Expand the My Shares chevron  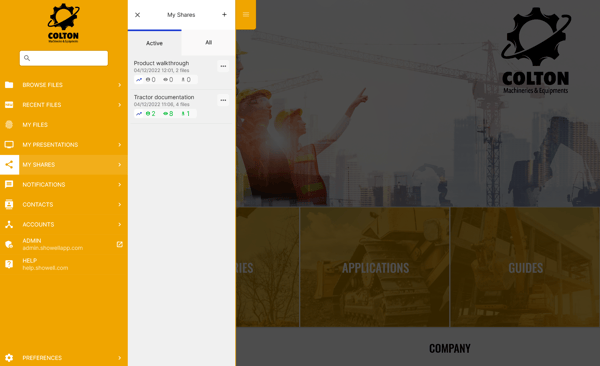pyautogui.click(x=119, y=165)
